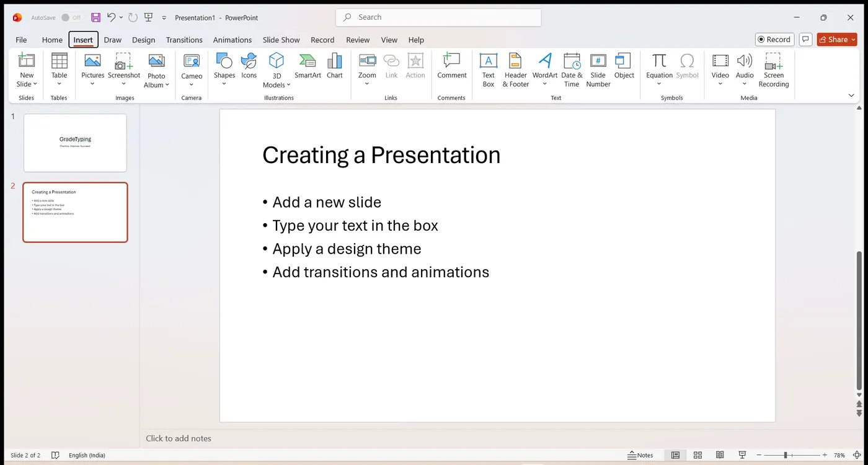868x465 pixels.
Task: Click the 78% zoom level
Action: click(x=839, y=455)
